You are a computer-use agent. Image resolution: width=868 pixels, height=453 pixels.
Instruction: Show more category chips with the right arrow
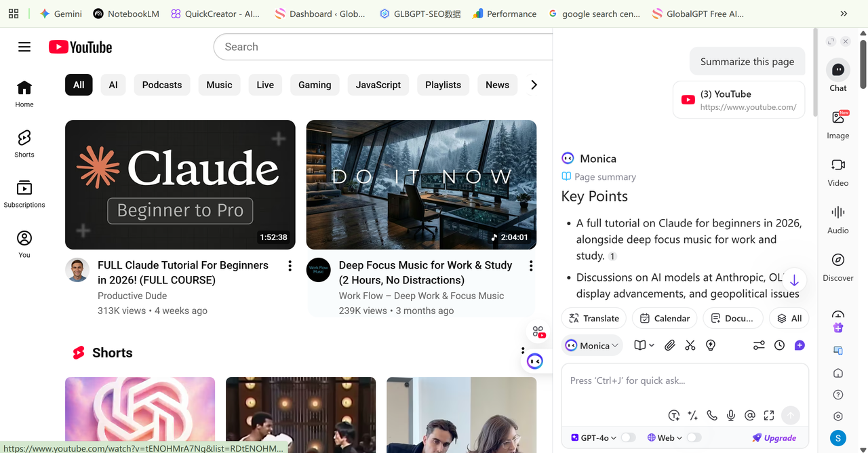tap(534, 85)
